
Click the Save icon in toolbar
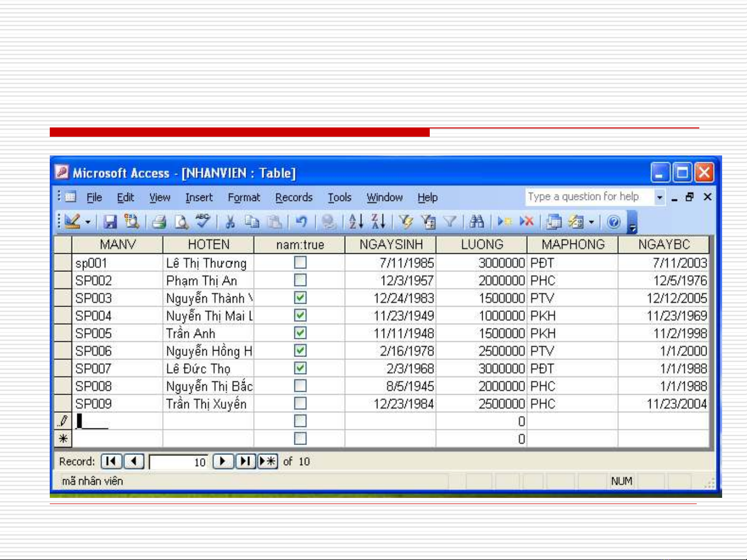[x=110, y=222]
